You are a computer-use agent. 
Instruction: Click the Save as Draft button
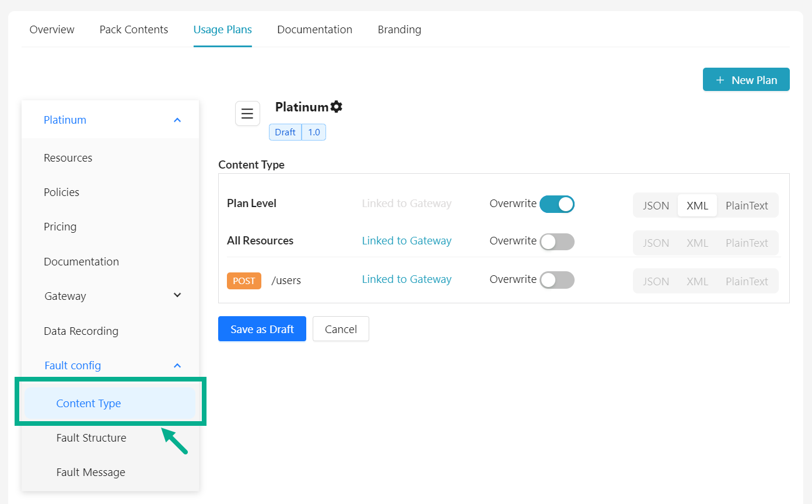262,328
